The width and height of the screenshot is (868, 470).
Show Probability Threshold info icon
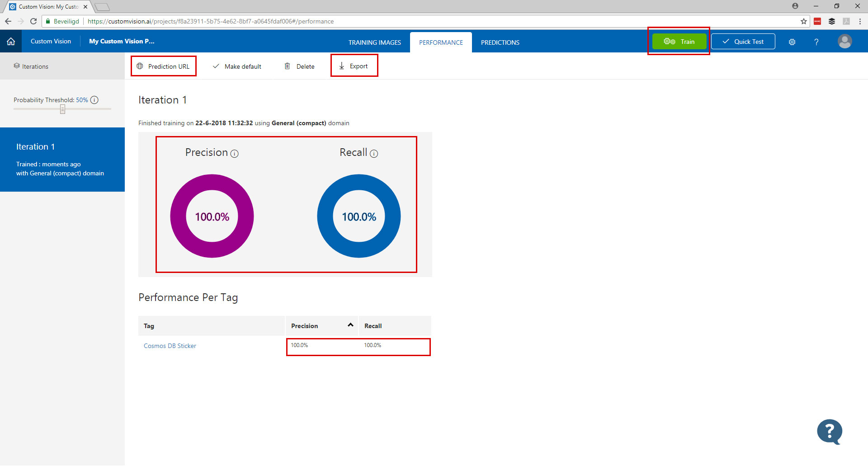[94, 100]
